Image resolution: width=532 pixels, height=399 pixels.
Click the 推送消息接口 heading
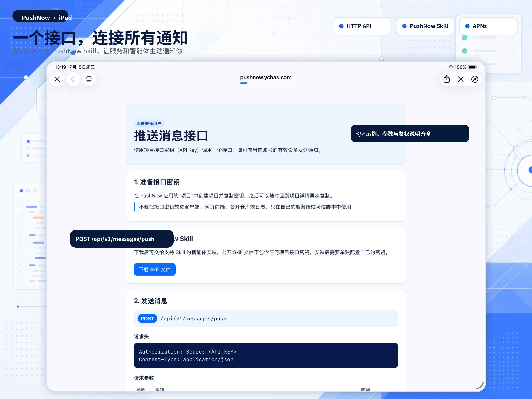171,136
